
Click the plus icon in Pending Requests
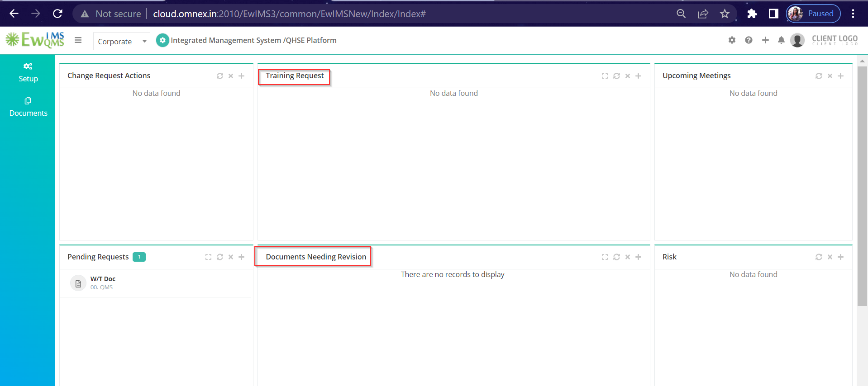click(242, 257)
